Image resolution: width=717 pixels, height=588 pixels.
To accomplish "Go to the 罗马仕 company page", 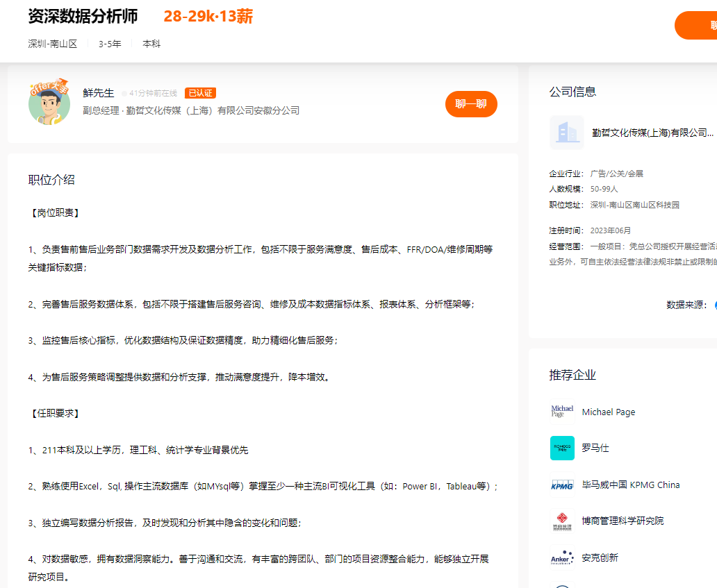I will pos(595,448).
